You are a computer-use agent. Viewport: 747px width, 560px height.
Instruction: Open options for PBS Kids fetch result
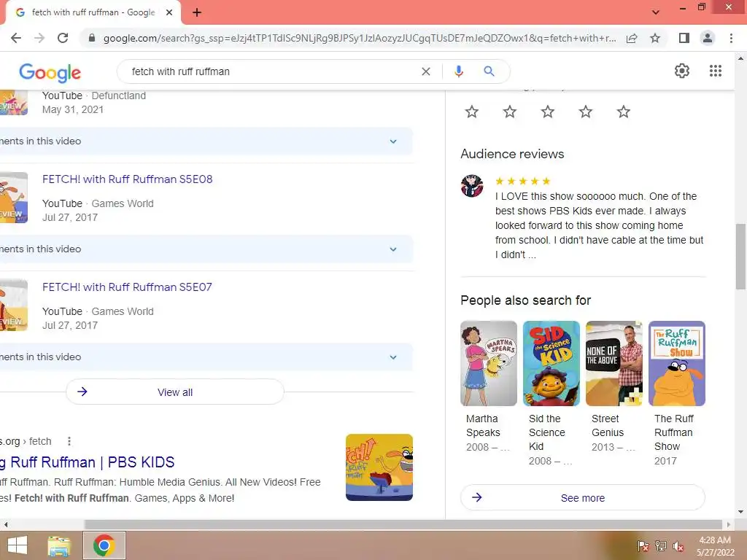tap(69, 441)
